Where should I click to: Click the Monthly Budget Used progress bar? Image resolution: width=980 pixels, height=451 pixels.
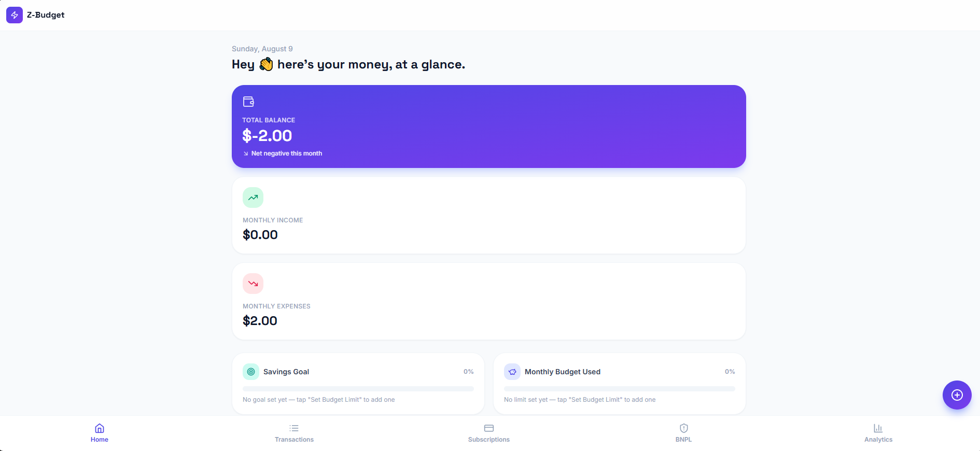(x=620, y=389)
